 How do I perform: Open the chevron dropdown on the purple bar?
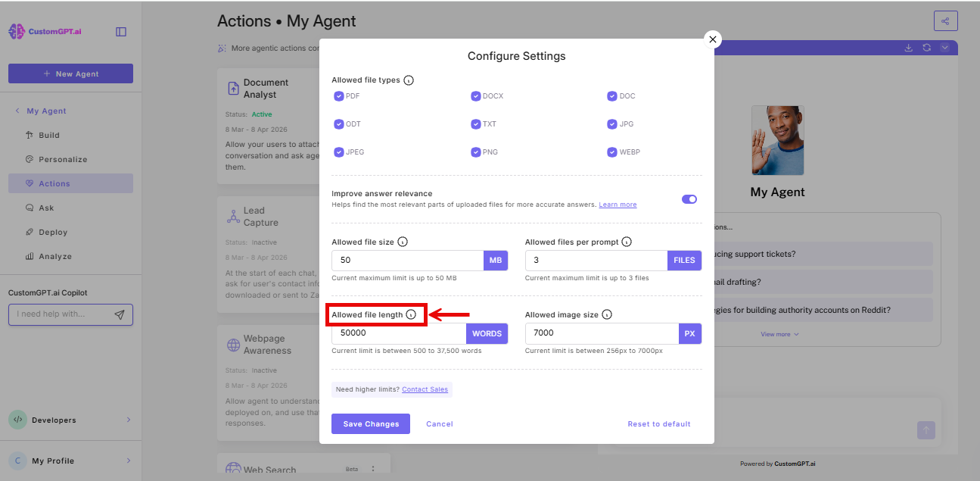[944, 47]
